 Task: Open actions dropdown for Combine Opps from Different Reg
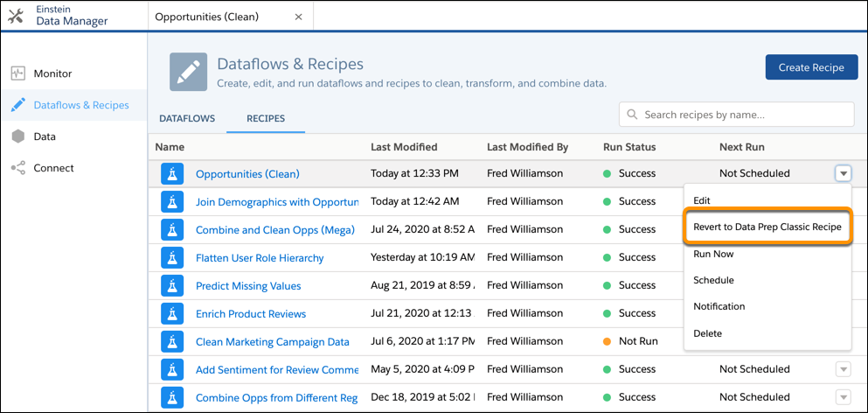843,397
